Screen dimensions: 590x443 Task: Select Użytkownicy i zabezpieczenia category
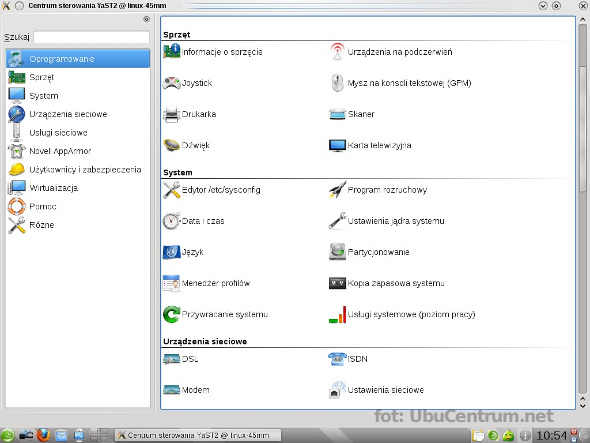78,169
